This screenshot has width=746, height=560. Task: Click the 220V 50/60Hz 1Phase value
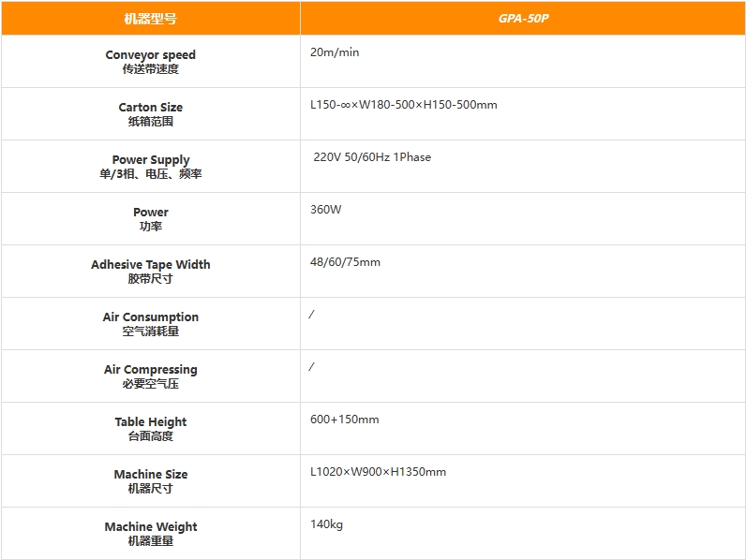(372, 157)
